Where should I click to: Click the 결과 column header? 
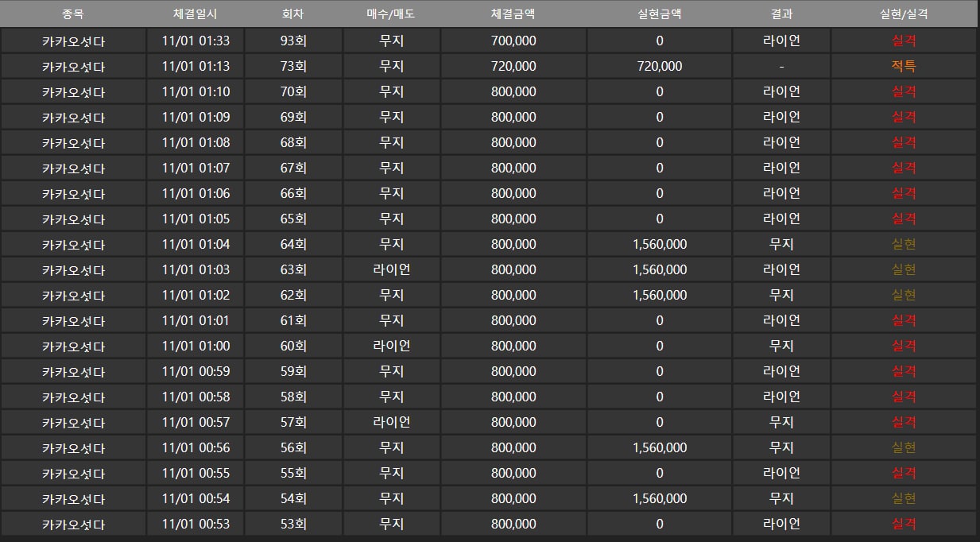click(x=781, y=14)
